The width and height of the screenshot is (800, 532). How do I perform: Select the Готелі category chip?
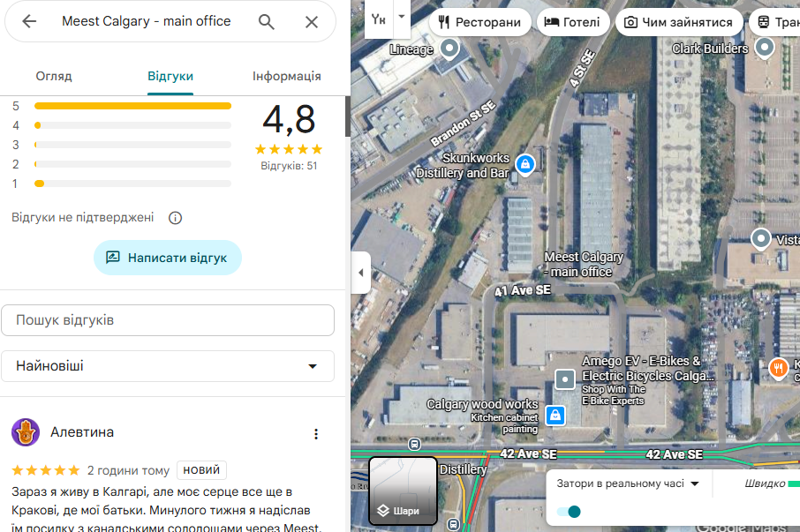[x=573, y=22]
